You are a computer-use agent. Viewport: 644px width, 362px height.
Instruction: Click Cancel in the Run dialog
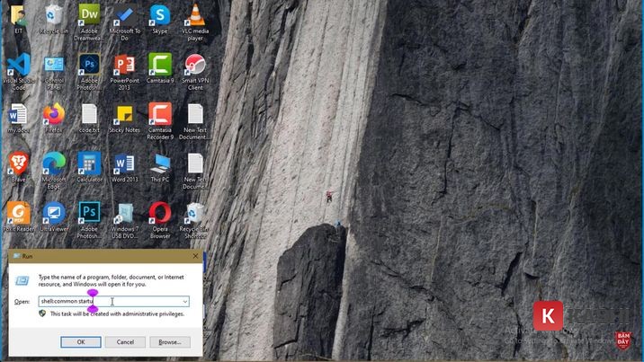click(125, 342)
